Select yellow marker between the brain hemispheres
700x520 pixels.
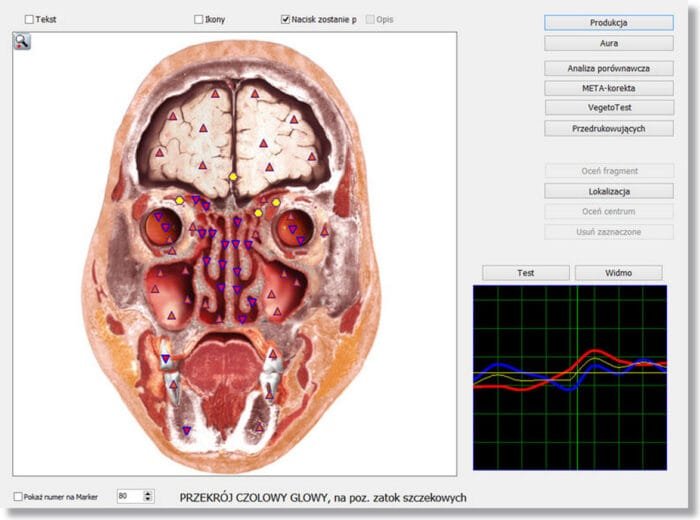click(x=233, y=177)
